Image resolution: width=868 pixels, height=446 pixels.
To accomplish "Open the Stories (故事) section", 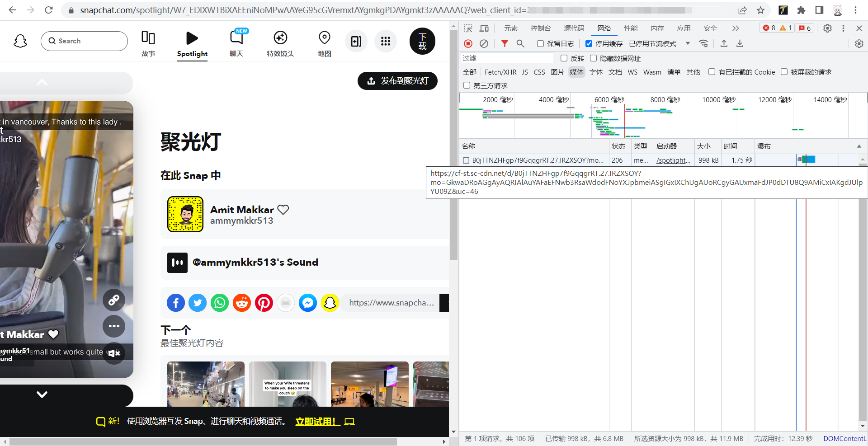I will tap(148, 44).
